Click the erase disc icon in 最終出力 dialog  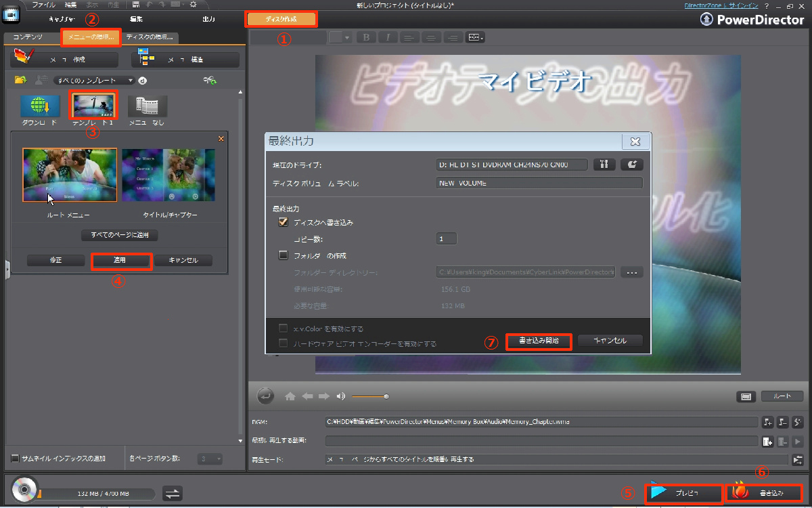coord(633,165)
